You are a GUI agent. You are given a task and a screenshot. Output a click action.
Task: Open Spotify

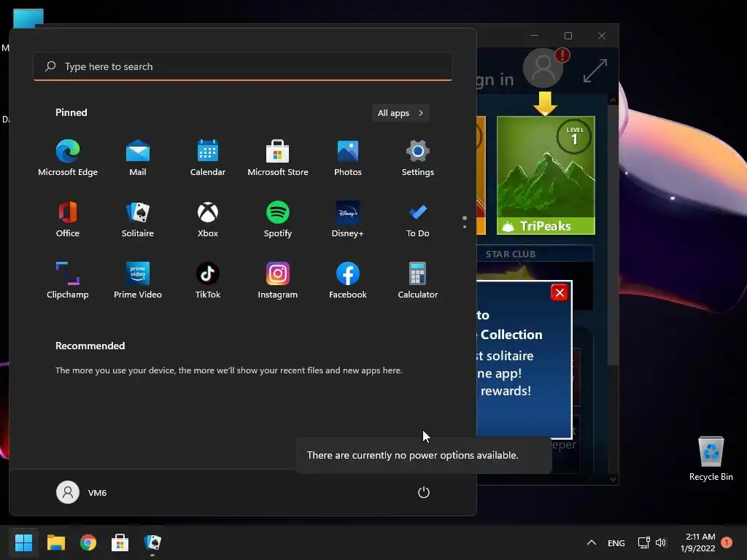pos(278,219)
